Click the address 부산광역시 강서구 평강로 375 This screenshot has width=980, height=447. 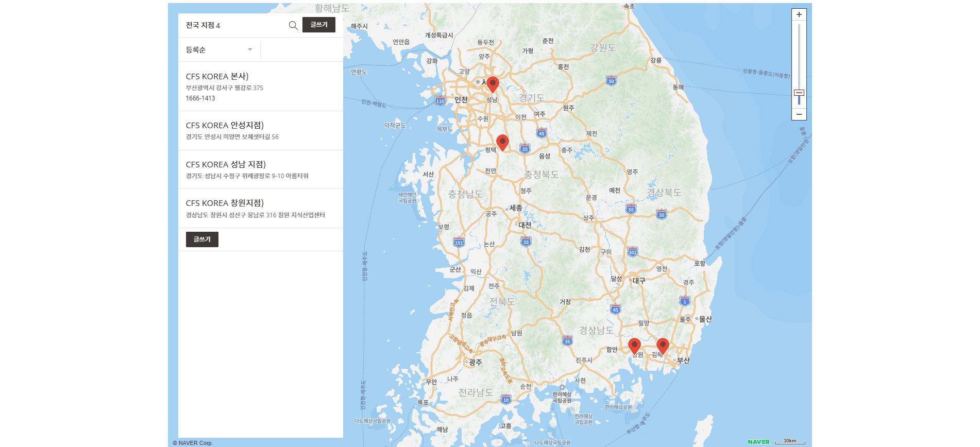225,88
